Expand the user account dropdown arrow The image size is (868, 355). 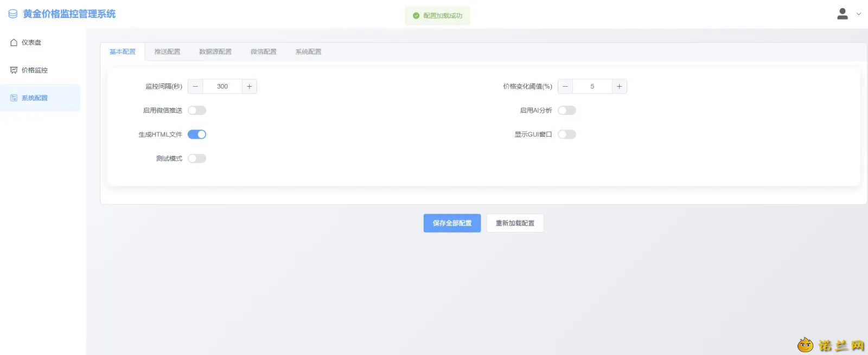click(x=859, y=14)
